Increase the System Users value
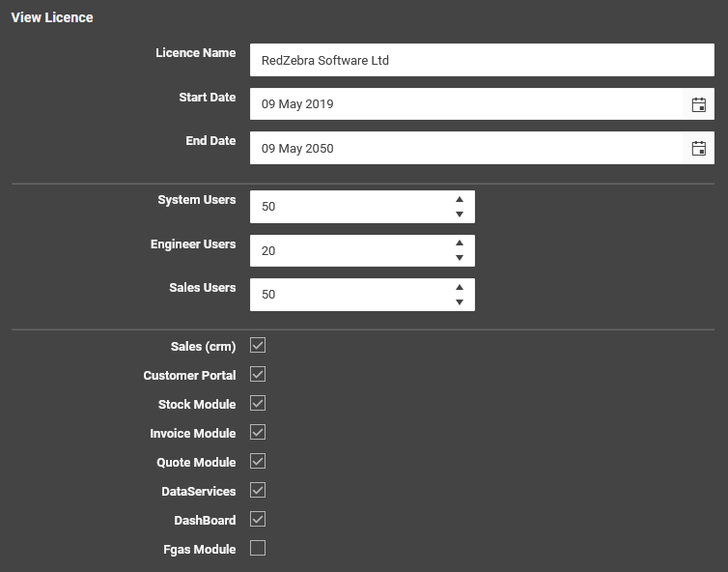This screenshot has width=728, height=572. pos(460,199)
